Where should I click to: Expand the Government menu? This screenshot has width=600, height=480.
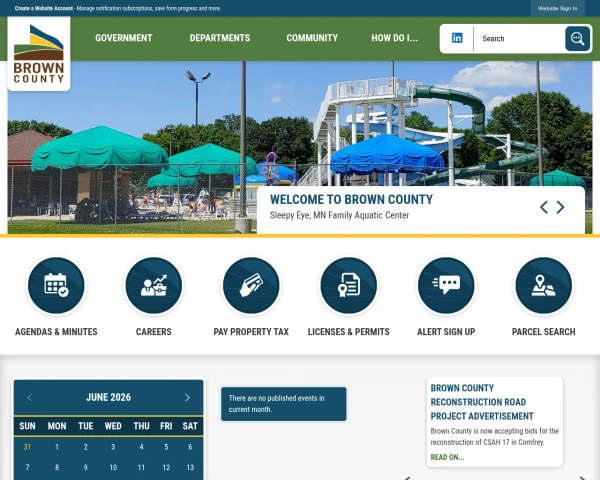124,38
